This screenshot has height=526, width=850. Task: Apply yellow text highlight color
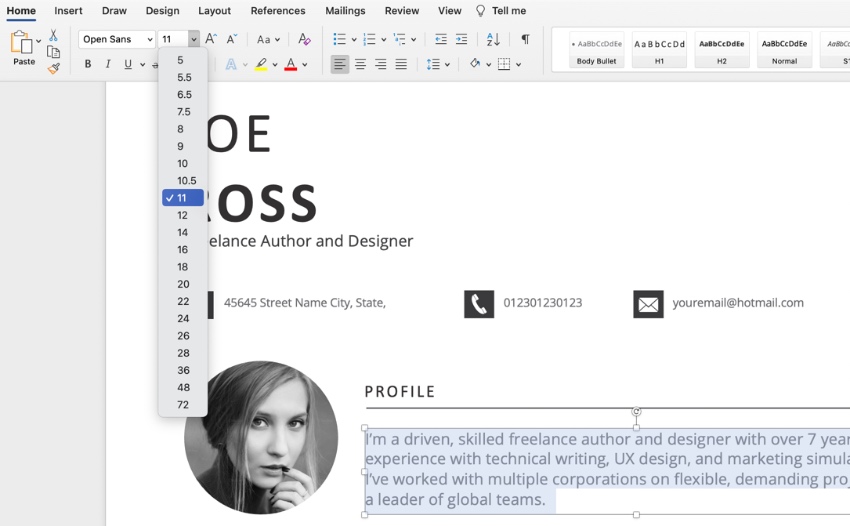261,65
